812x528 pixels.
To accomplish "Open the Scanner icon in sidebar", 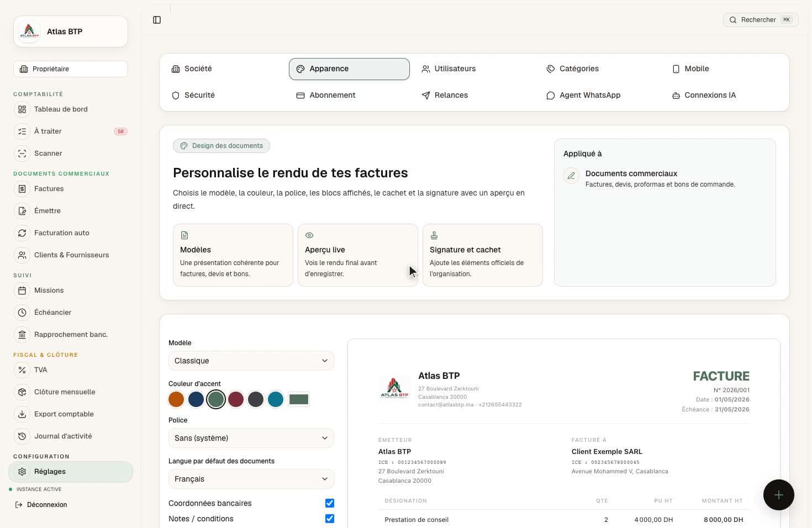I will [x=22, y=154].
